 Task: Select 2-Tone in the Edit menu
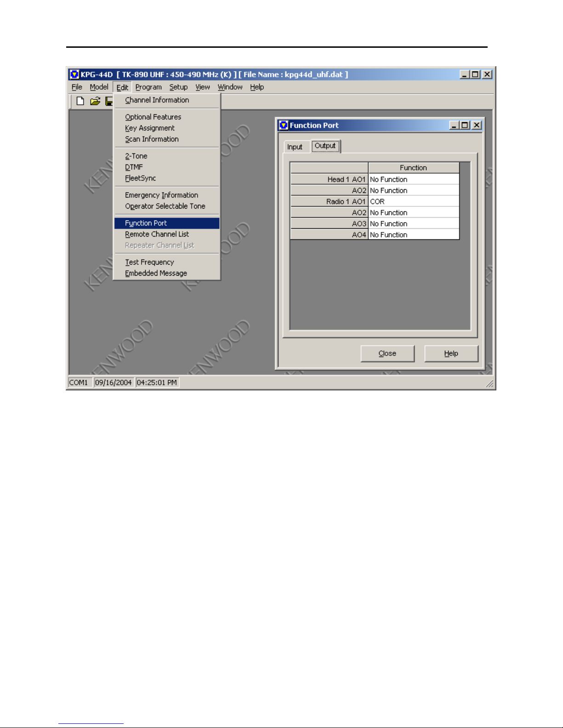(x=167, y=156)
